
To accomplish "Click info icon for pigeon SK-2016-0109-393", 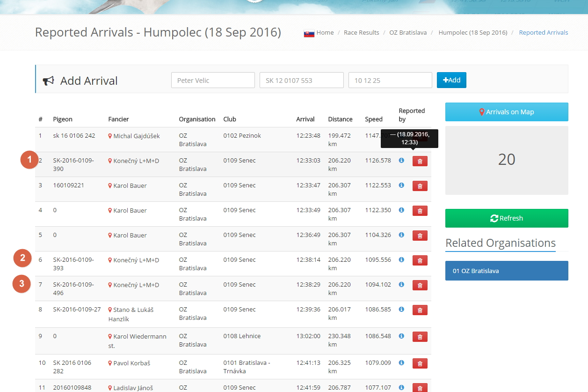I will pyautogui.click(x=401, y=260).
